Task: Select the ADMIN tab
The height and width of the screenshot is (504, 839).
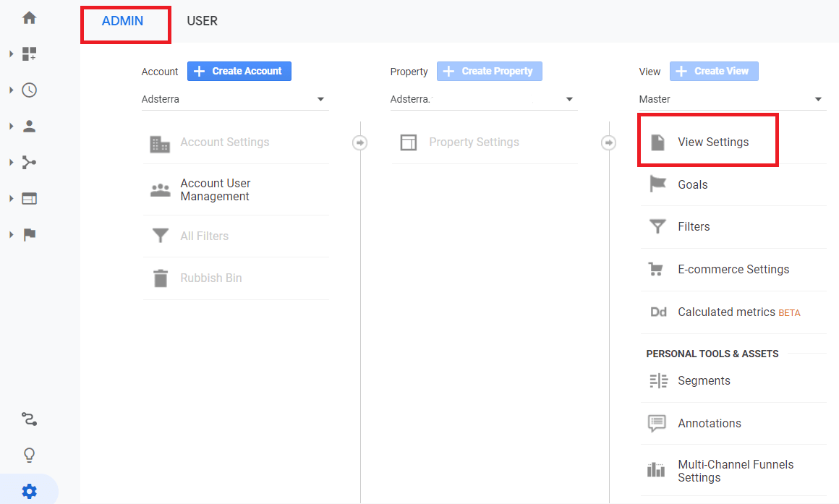Action: pos(124,20)
